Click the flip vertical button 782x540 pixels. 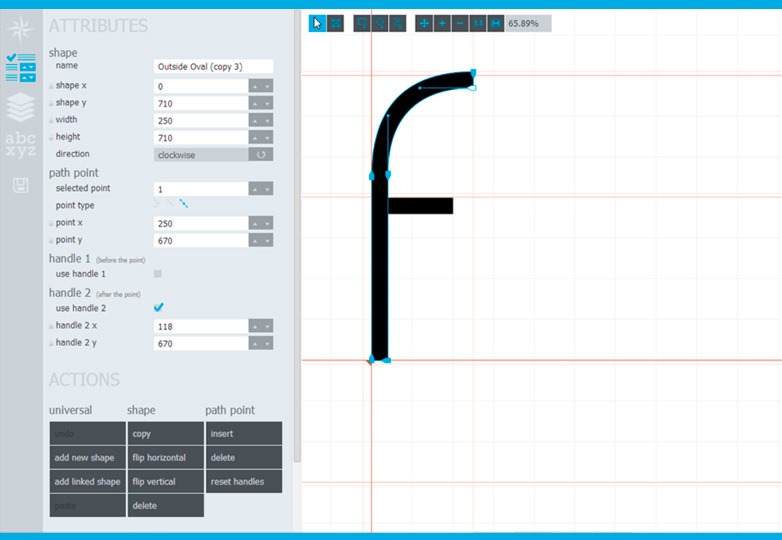point(166,481)
